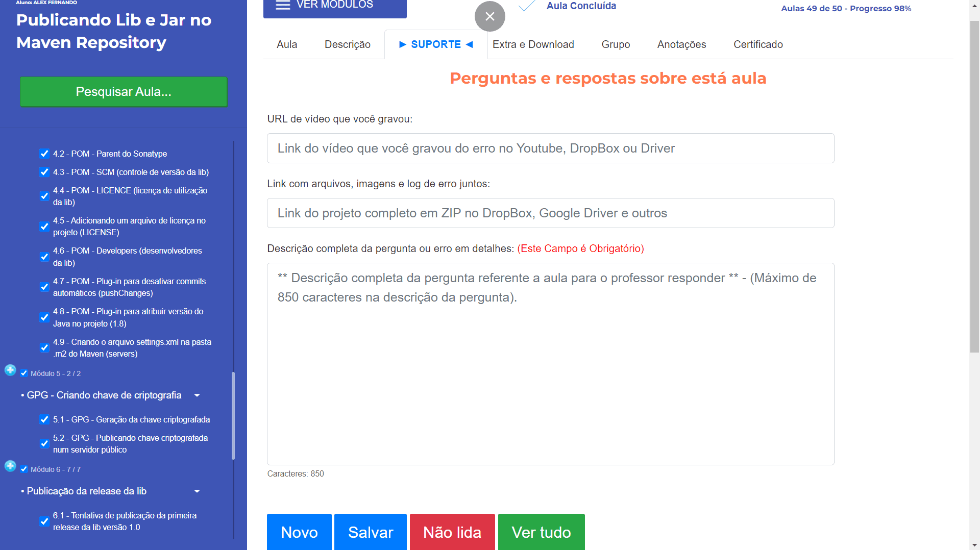Toggle checkbox for 4.8 Java version plug-in lesson
The height and width of the screenshot is (550, 980).
(44, 317)
